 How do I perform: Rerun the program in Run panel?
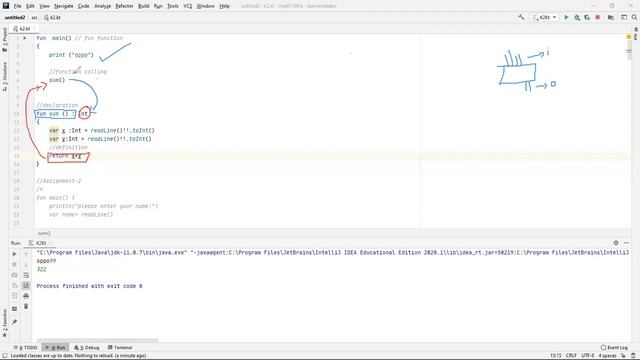pos(14,254)
